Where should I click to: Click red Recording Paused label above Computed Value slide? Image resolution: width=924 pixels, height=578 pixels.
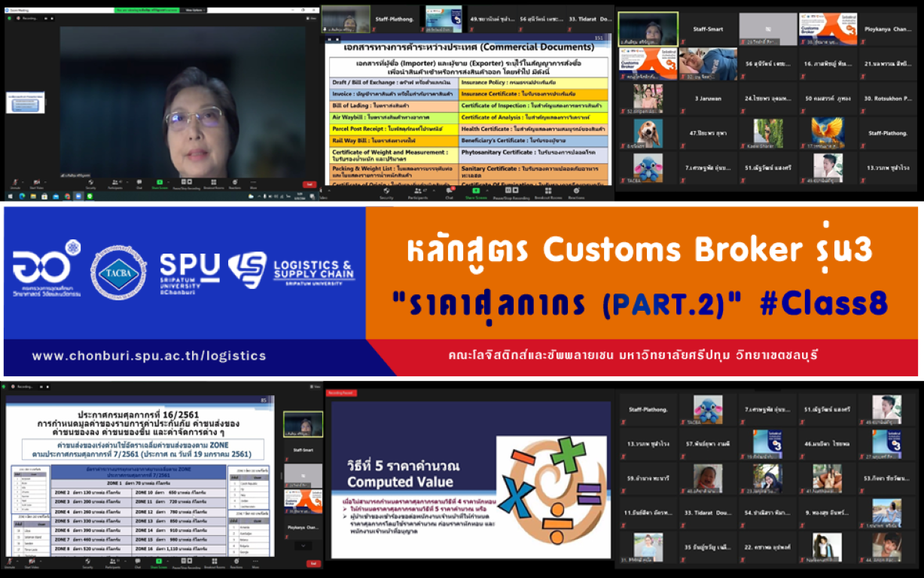pos(342,393)
